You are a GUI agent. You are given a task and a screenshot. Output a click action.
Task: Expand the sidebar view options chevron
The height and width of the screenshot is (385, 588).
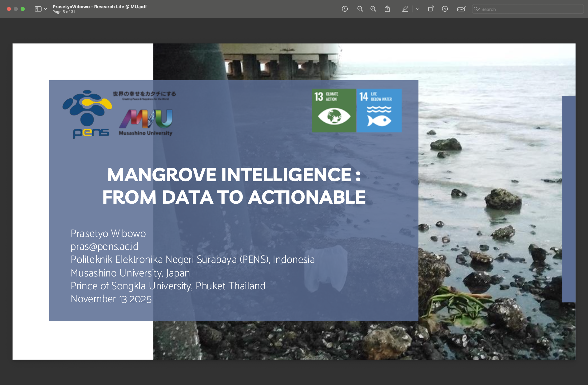[45, 9]
